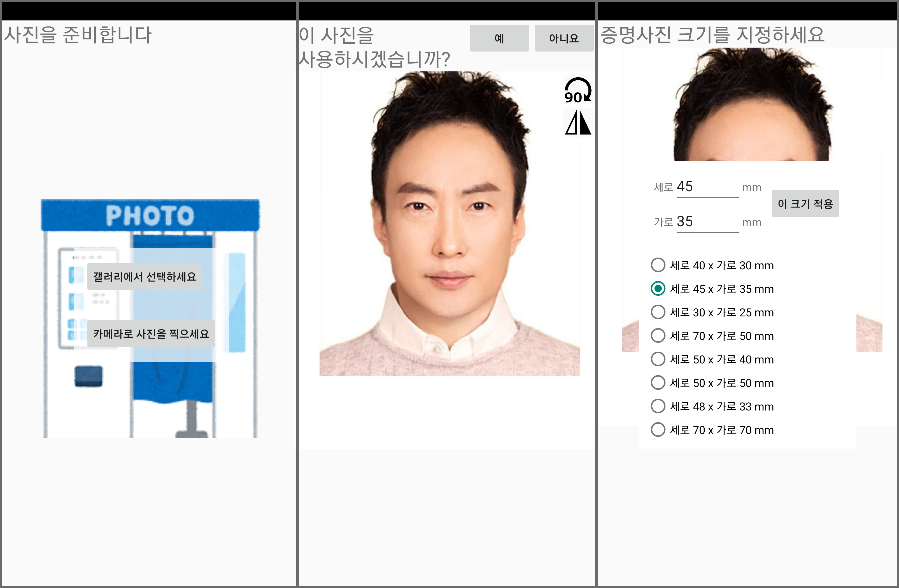Tap 카메라로 사진을 찍으세요 button
This screenshot has height=588, width=899.
click(x=151, y=333)
